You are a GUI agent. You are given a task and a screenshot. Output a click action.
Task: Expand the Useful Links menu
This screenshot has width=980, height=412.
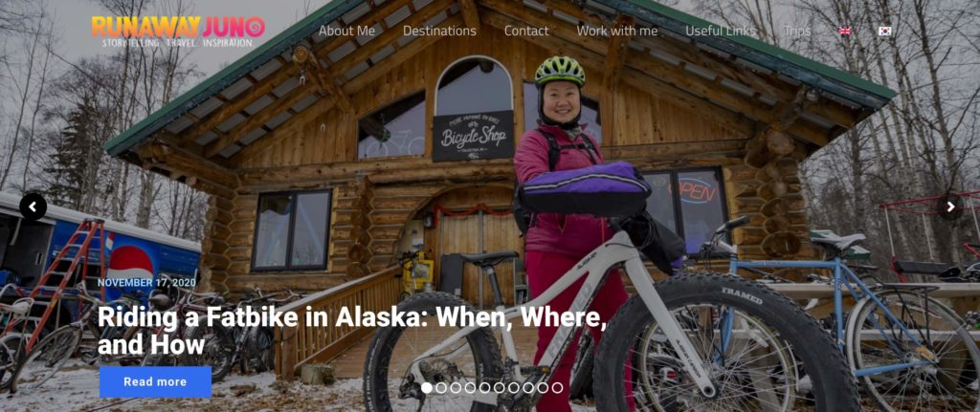point(721,31)
